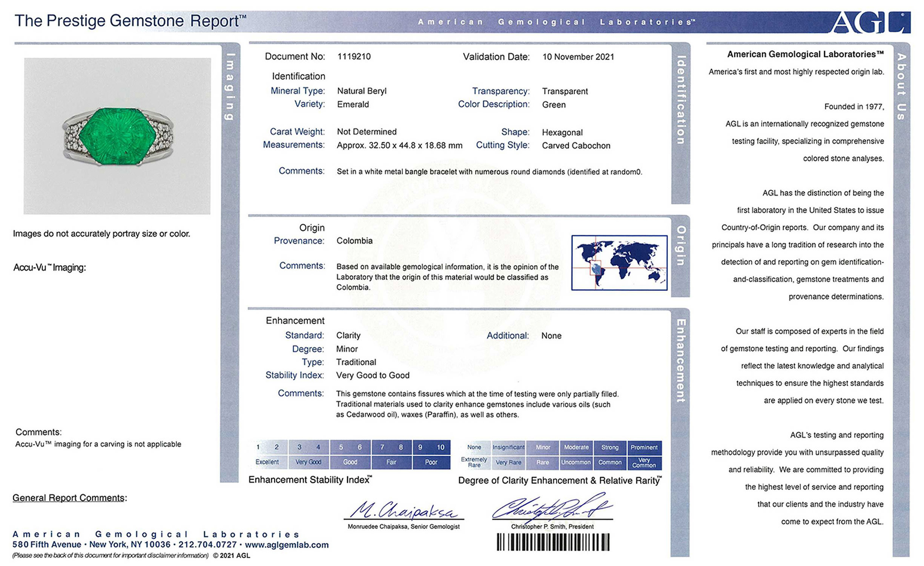Select the vertical Enhancement tab
Screen dimensions: 924x566
[681, 361]
